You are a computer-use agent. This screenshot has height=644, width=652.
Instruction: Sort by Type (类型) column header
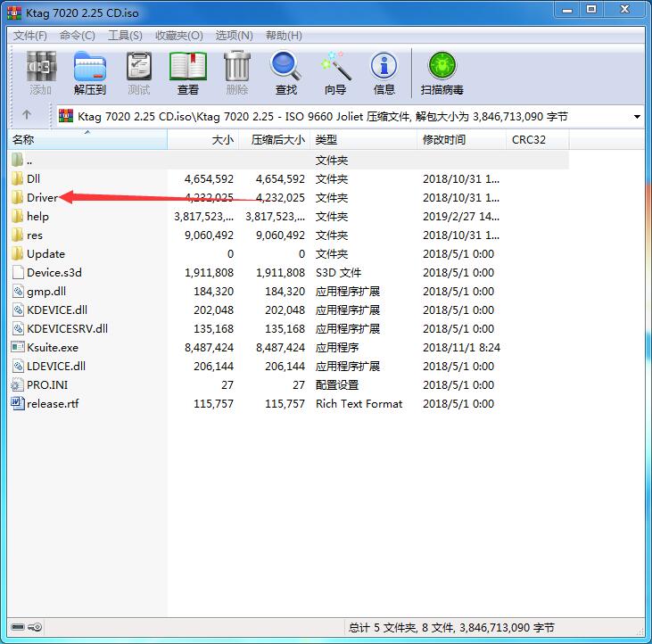[364, 139]
